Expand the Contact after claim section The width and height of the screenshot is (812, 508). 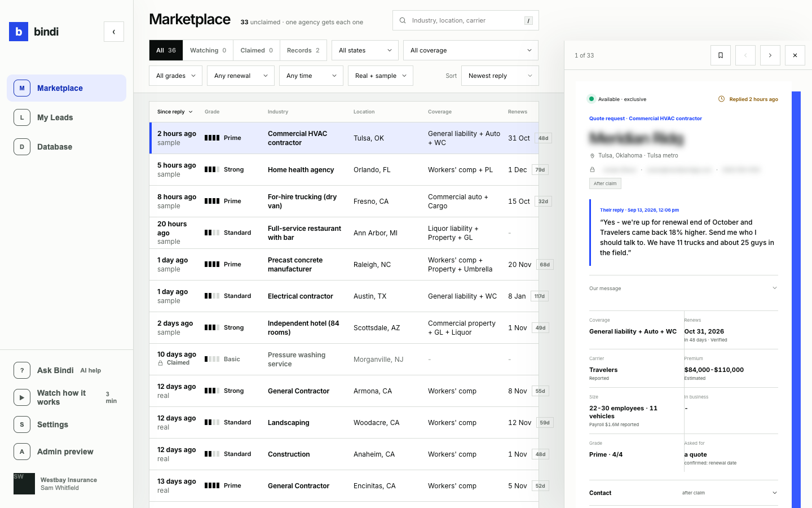pyautogui.click(x=683, y=493)
